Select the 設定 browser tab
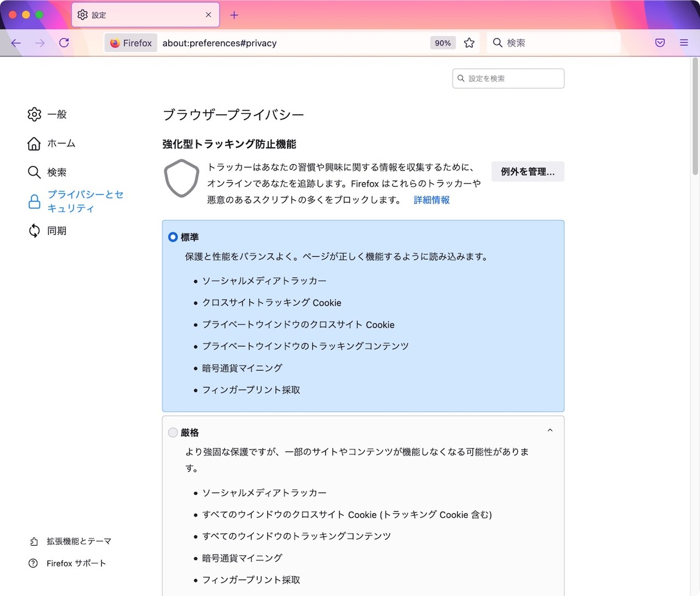This screenshot has width=700, height=596. coord(145,15)
